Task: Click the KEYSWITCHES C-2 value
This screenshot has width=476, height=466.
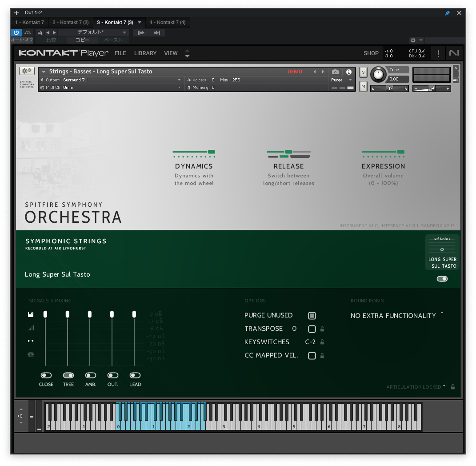Action: (x=310, y=342)
